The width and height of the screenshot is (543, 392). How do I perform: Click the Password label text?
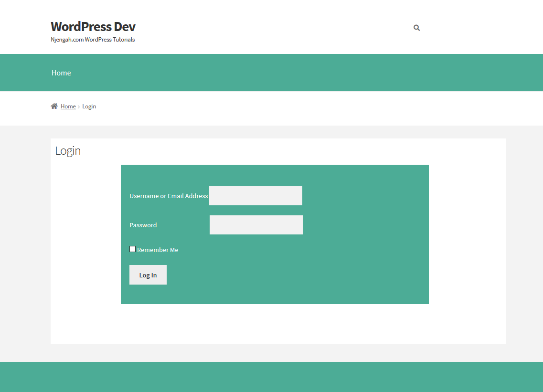[143, 225]
